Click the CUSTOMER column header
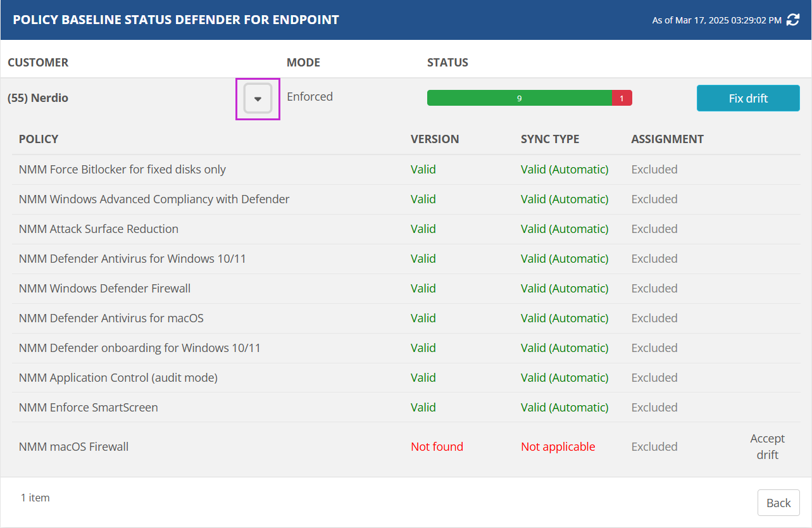 coord(38,62)
